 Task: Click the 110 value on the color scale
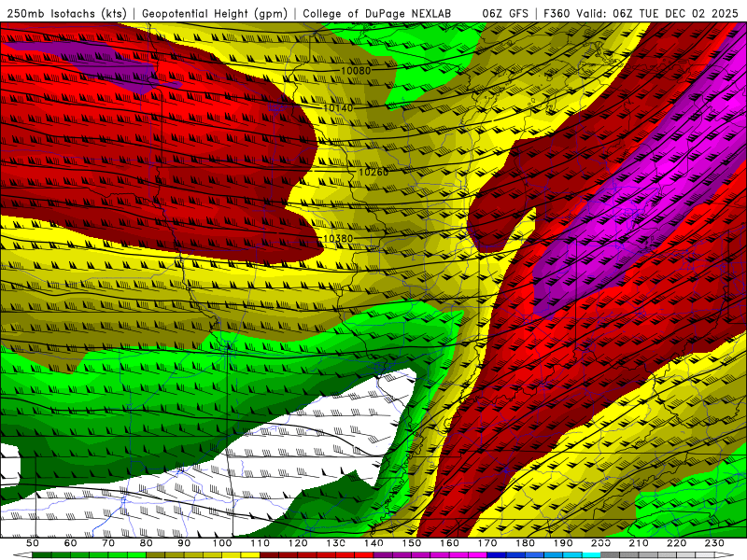tap(261, 543)
